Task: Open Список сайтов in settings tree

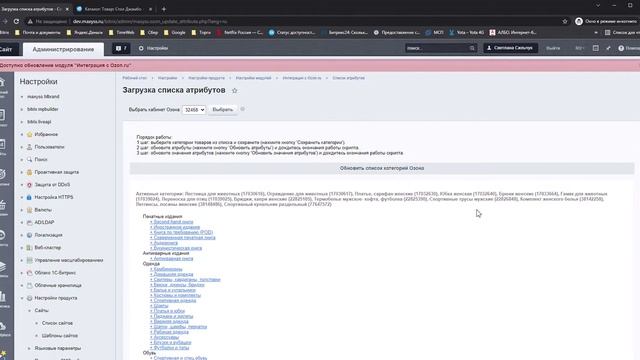Action: (57, 323)
